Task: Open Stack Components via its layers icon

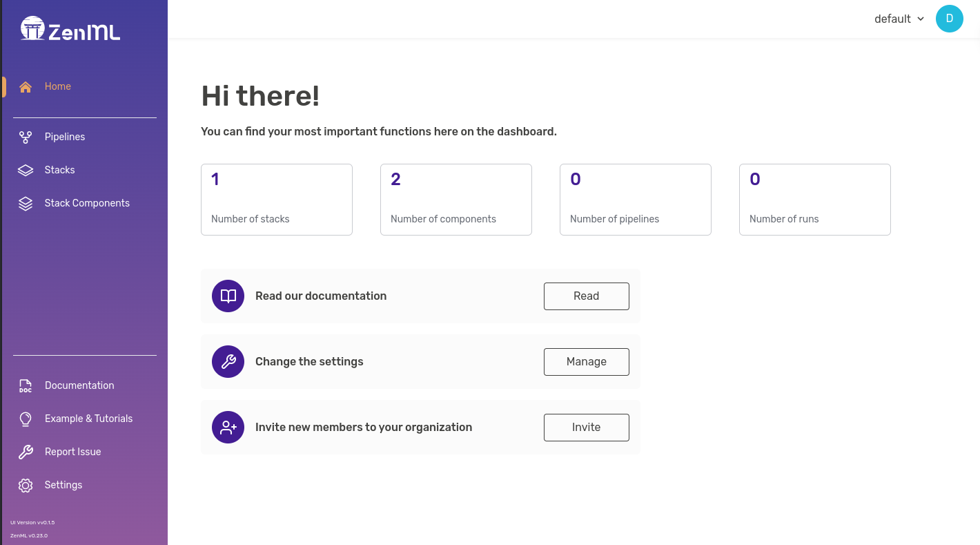Action: point(26,203)
